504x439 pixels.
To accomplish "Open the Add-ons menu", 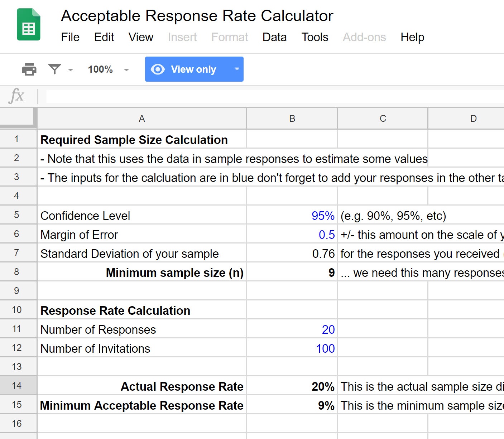I will click(364, 37).
